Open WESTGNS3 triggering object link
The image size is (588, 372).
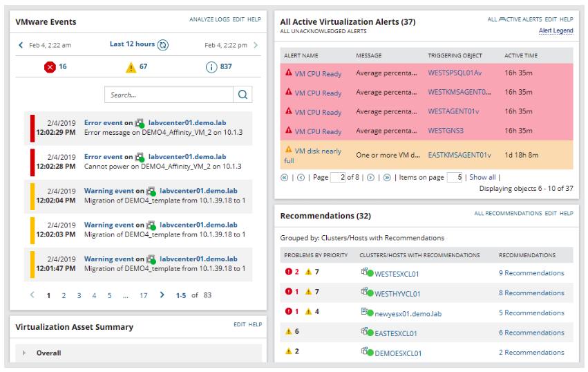[x=446, y=131]
